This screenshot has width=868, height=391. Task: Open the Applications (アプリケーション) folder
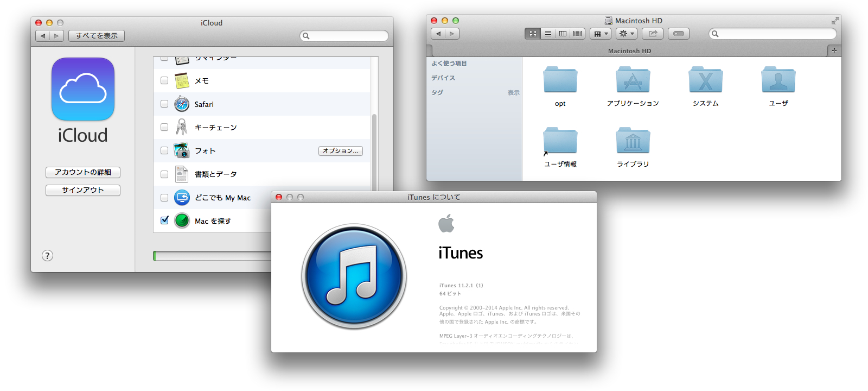(x=633, y=80)
